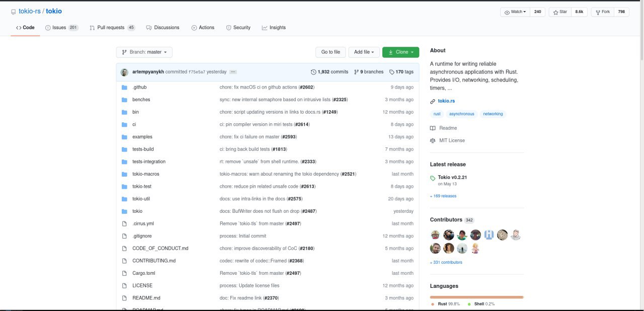This screenshot has height=311, width=644.
Task: Click the Cargo.toml file icon
Action: (124, 273)
